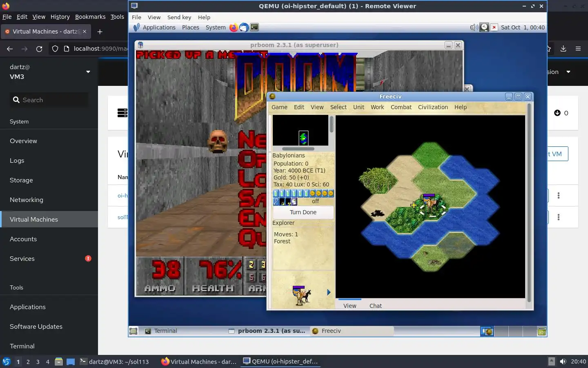Click the first science beaker tax icon
This screenshot has width=588, height=368.
point(276,193)
